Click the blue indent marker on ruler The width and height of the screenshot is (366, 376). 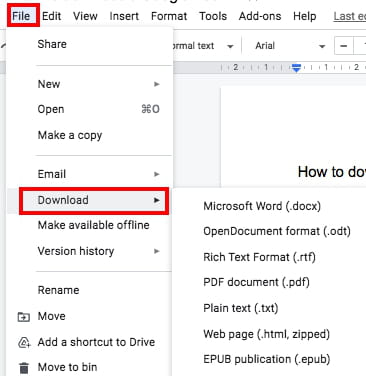click(x=296, y=68)
